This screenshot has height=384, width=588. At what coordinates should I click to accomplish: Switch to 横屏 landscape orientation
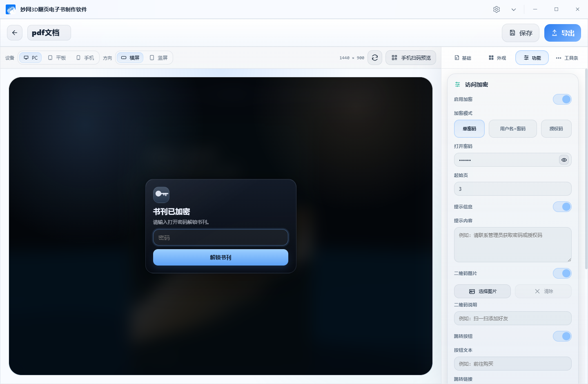130,58
